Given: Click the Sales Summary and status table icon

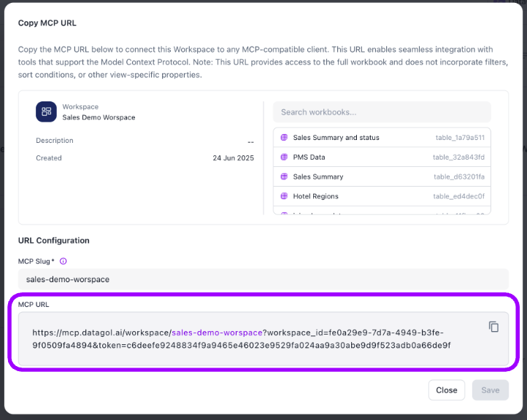Looking at the screenshot, I should click(x=284, y=137).
